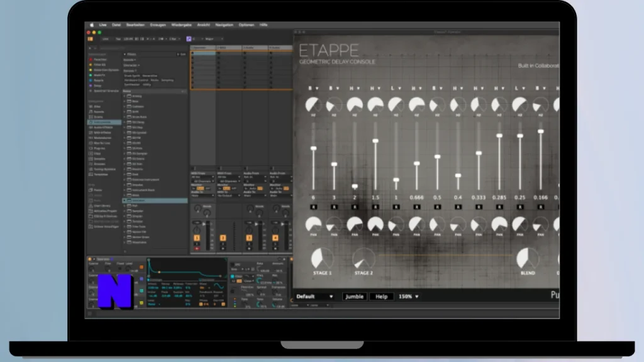The width and height of the screenshot is (644, 362).
Task: Click the level slider labeled 0.285
Action: click(499, 156)
